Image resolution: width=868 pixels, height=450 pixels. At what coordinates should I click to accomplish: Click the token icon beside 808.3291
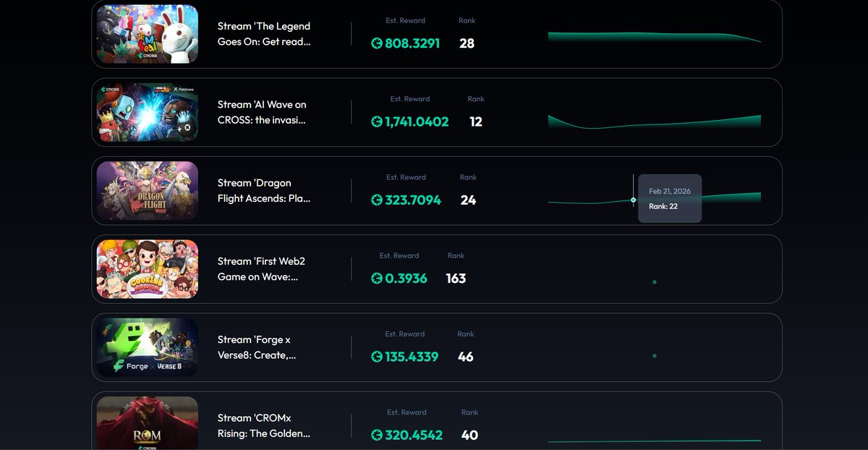(376, 43)
